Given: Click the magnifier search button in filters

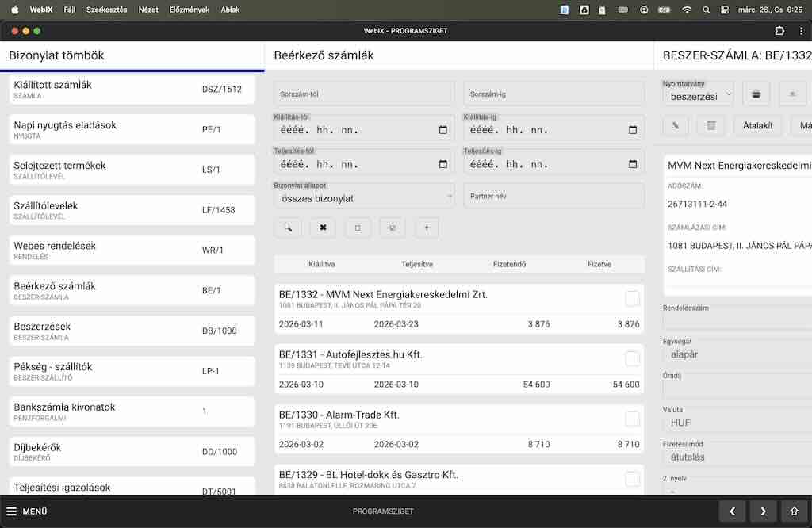Looking at the screenshot, I should point(288,228).
